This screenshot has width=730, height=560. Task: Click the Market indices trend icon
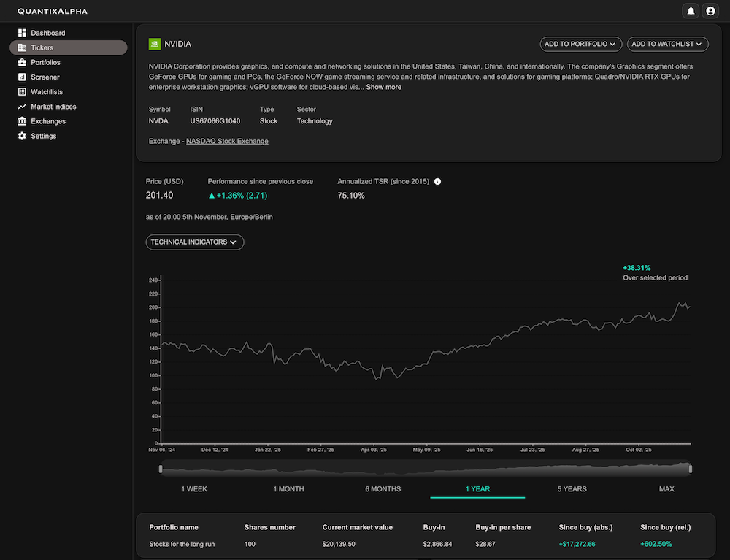pyautogui.click(x=22, y=107)
